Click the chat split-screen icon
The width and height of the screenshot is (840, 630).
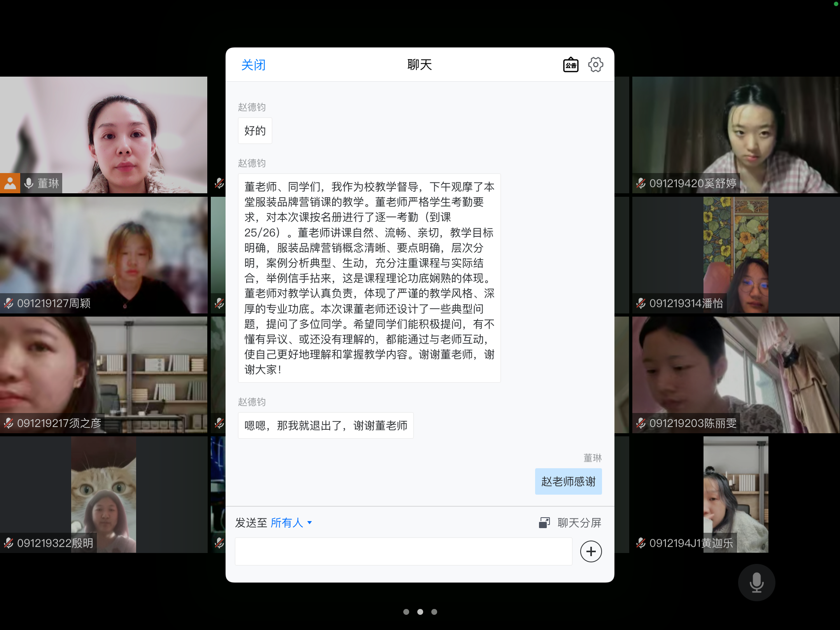(544, 523)
